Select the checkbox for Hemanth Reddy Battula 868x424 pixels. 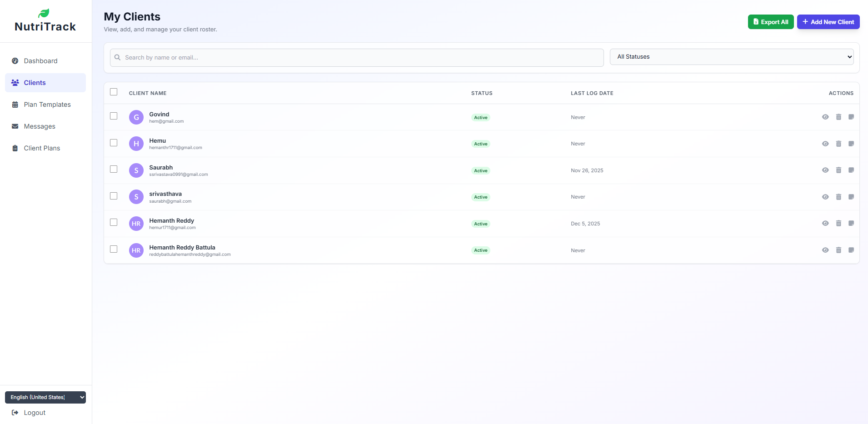click(114, 249)
